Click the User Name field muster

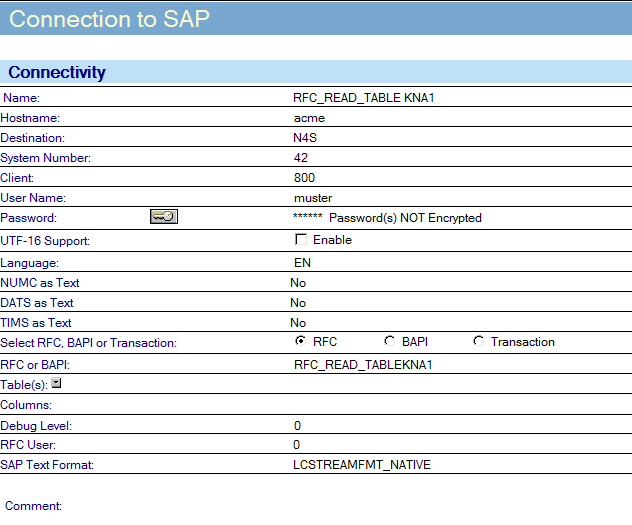point(312,198)
